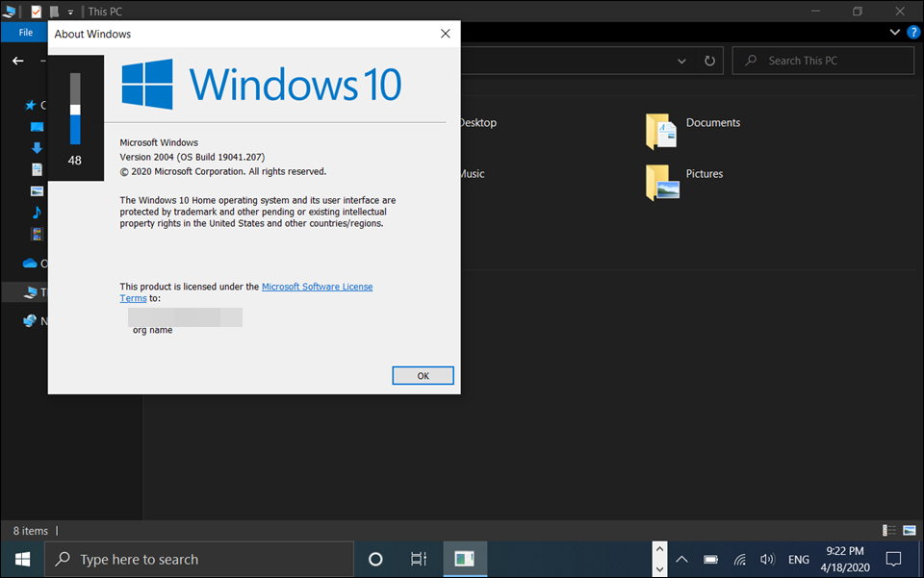Open the Desktop shortcut in the sidebar
924x578 pixels.
click(x=37, y=127)
